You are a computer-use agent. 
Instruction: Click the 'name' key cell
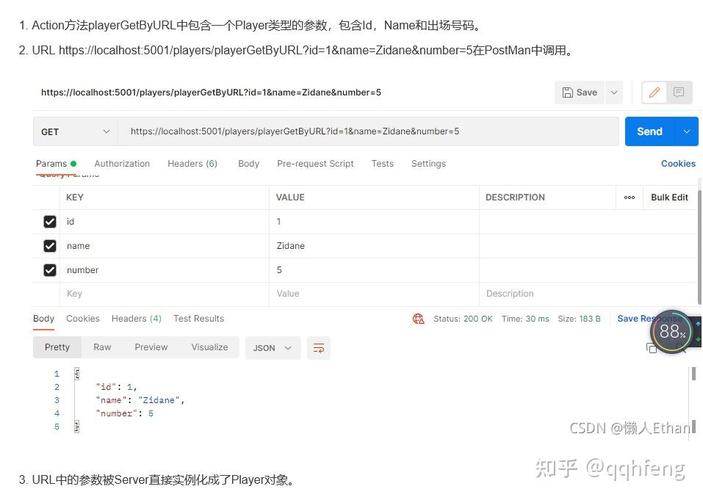tap(164, 246)
